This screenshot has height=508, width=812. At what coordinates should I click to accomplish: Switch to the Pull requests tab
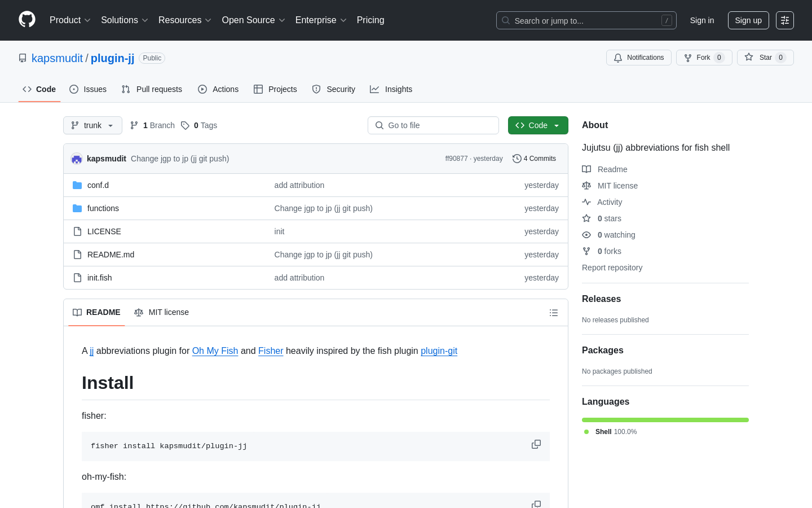point(152,89)
